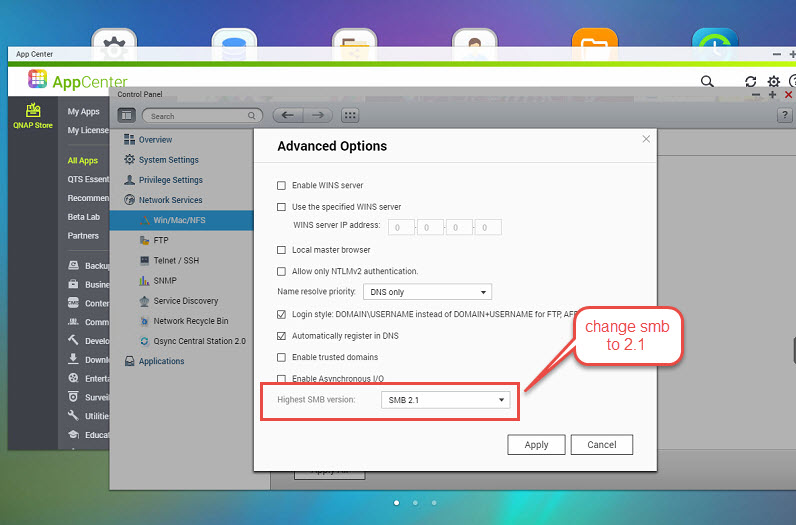The image size is (796, 525).
Task: Open the orange folder desktop icon
Action: point(594,38)
